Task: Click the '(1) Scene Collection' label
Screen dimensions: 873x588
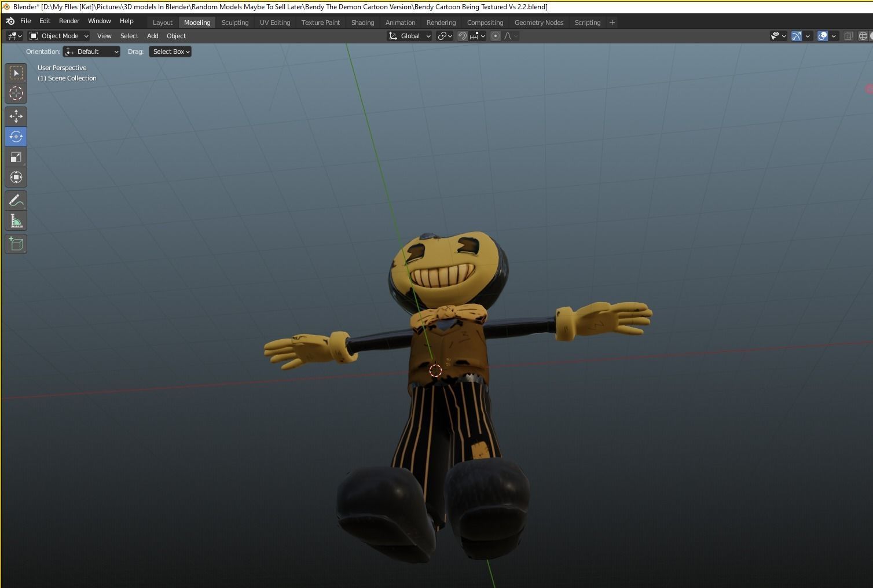Action: tap(67, 78)
